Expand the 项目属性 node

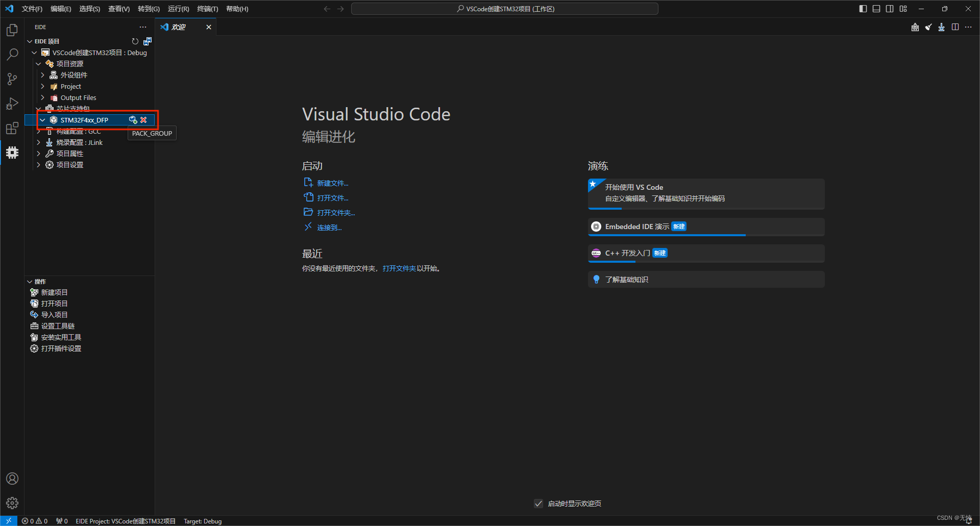click(38, 154)
